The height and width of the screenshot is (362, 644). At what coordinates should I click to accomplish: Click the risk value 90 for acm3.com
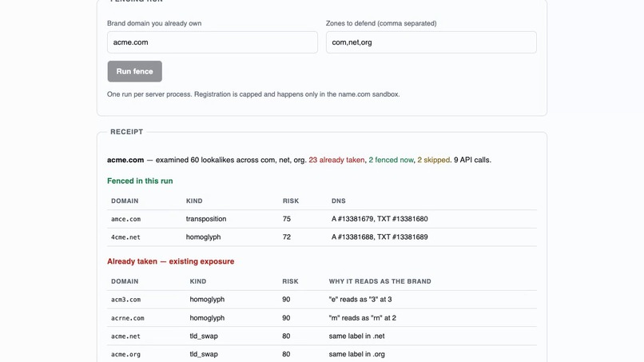pos(286,300)
